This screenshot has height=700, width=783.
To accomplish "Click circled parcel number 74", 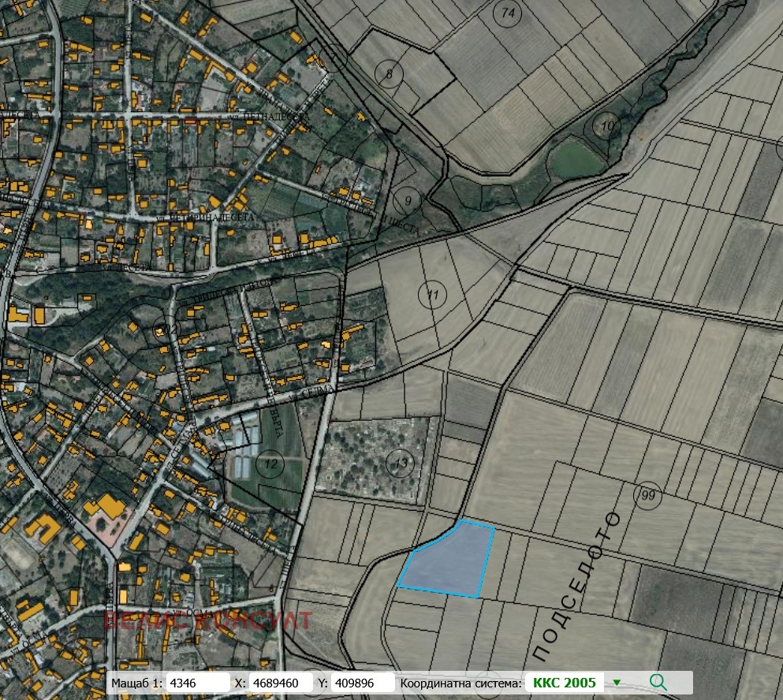I will pos(508,13).
